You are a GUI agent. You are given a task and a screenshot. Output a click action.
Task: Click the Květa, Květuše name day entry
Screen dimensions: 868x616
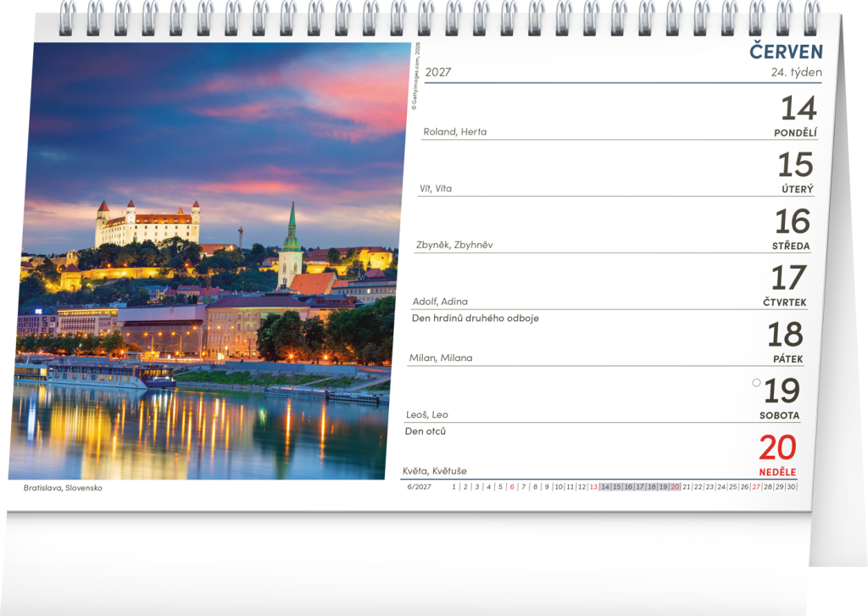(x=434, y=471)
